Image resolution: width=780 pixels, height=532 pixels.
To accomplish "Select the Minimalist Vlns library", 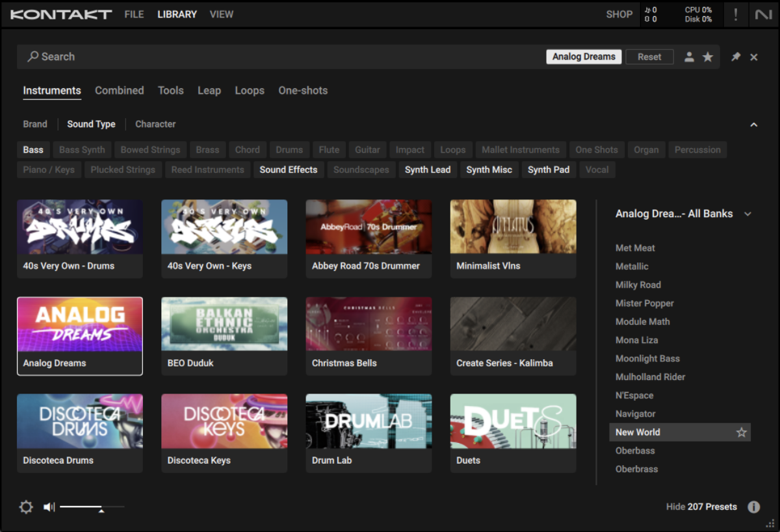I will point(513,238).
